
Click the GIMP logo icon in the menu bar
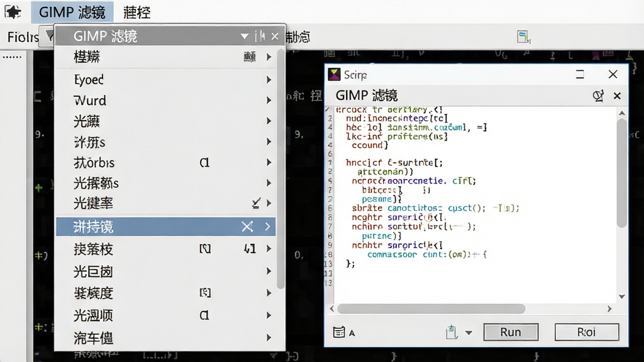[13, 12]
